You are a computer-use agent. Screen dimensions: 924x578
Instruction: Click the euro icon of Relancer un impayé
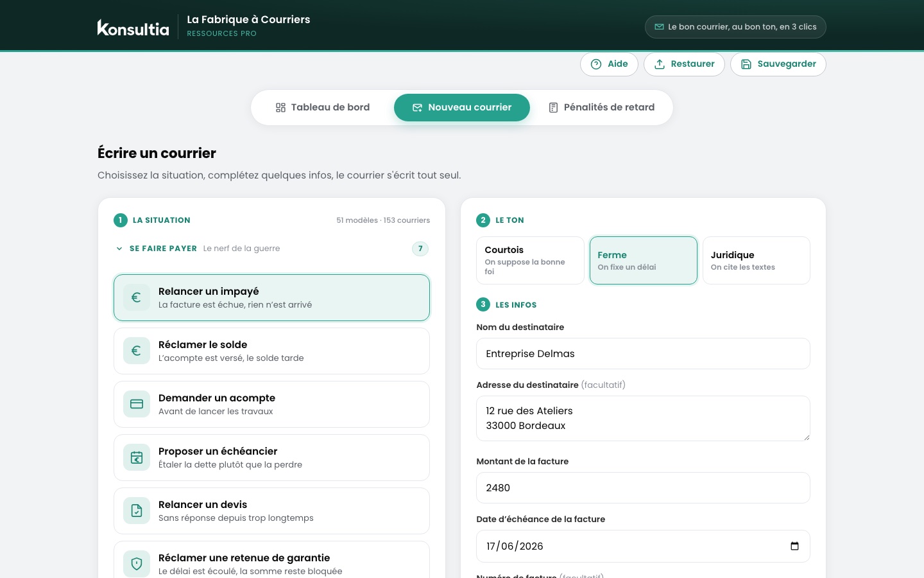coord(137,297)
